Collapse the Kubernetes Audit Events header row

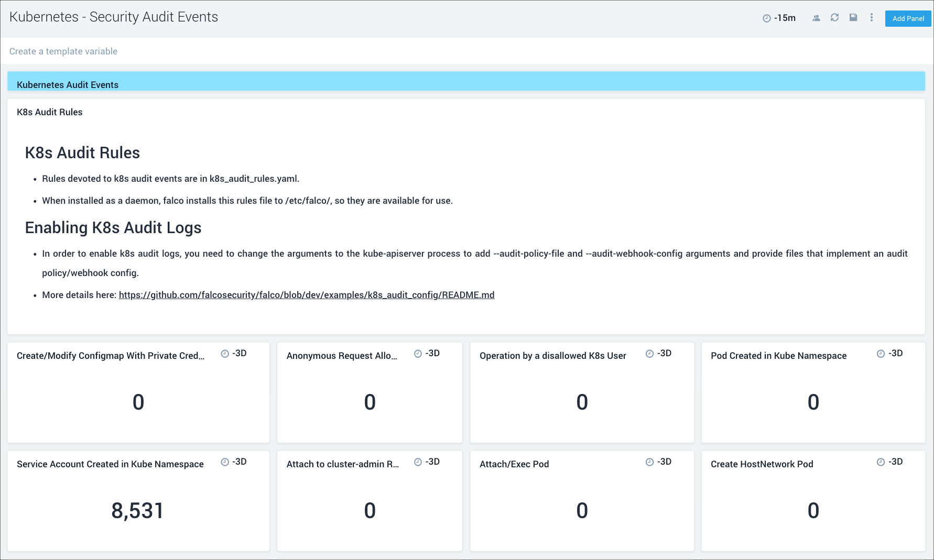pyautogui.click(x=68, y=84)
